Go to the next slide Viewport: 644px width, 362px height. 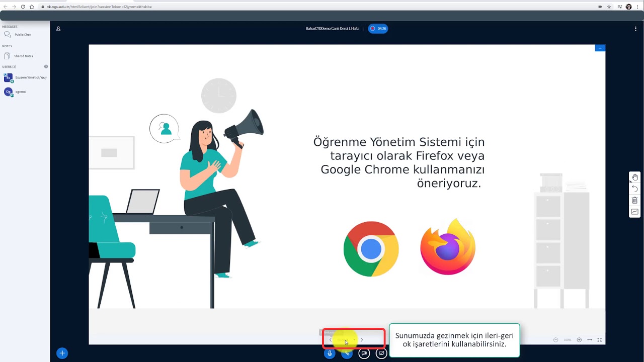pos(362,340)
